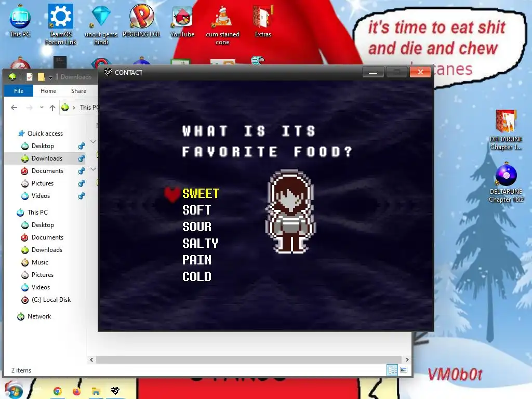This screenshot has width=532, height=399.
Task: Select the PAIN food option
Action: tap(197, 260)
